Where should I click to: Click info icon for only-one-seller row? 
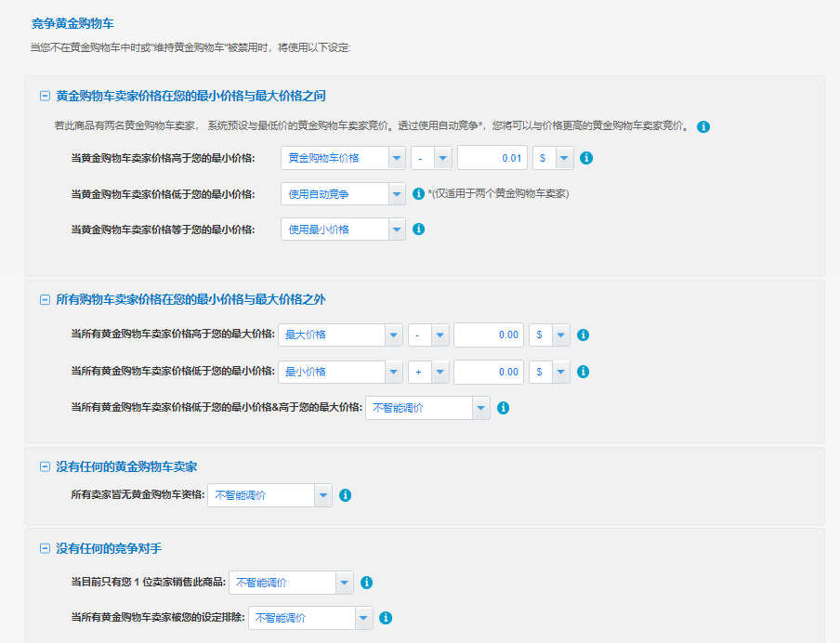point(366,583)
